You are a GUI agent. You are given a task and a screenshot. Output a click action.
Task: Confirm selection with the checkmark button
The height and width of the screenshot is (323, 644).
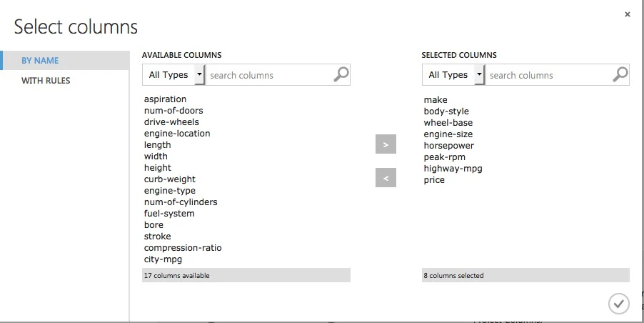click(618, 304)
